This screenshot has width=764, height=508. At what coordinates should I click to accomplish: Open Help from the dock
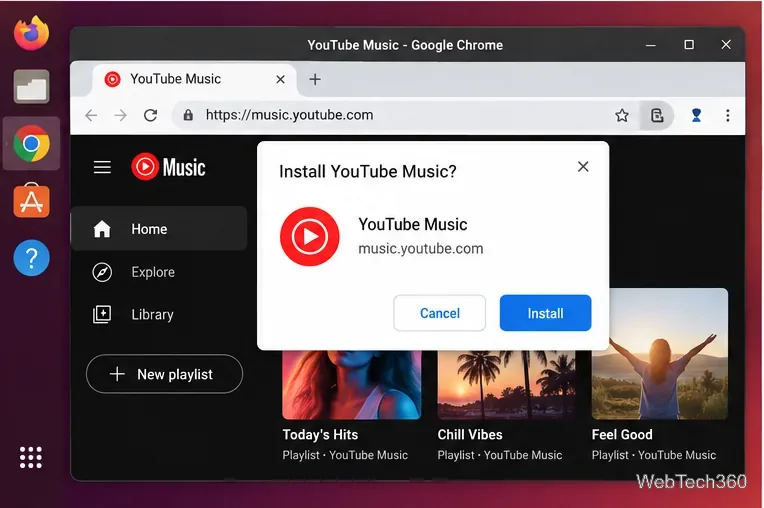pos(31,258)
